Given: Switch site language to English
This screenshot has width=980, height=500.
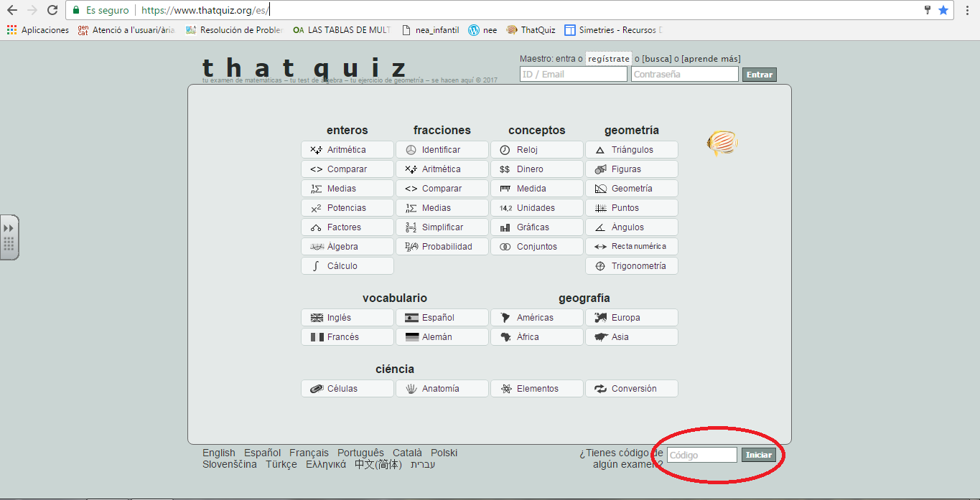Looking at the screenshot, I should coord(218,453).
